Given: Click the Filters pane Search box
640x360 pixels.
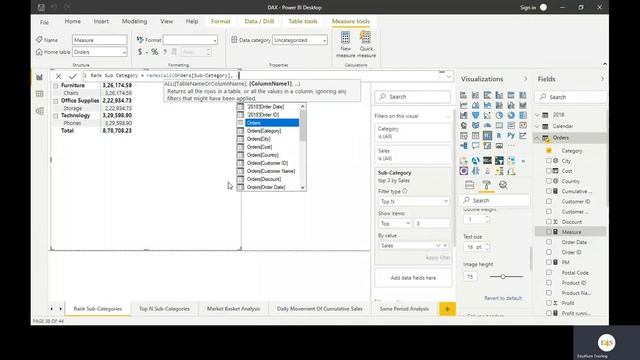Looking at the screenshot, I should coord(413,97).
